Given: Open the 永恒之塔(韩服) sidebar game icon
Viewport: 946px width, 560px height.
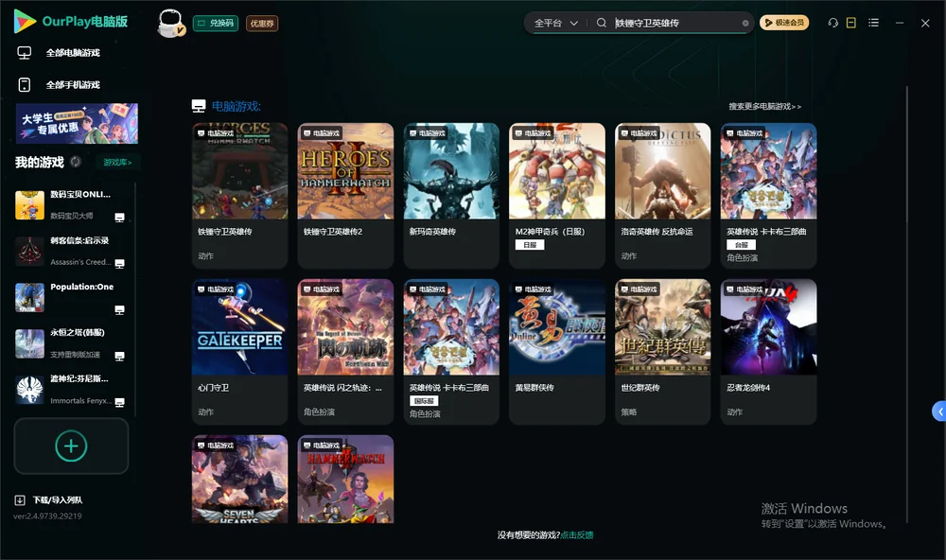Looking at the screenshot, I should click(x=29, y=343).
